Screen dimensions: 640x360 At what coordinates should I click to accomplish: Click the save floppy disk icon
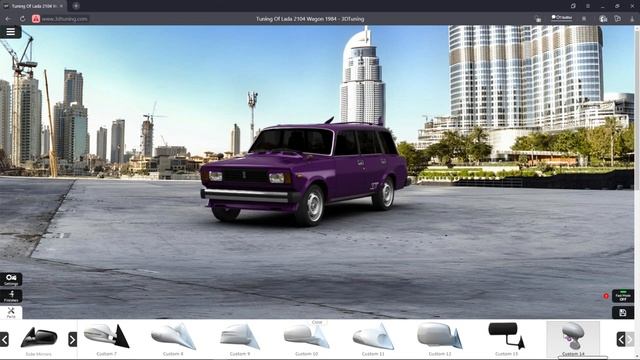tap(622, 313)
